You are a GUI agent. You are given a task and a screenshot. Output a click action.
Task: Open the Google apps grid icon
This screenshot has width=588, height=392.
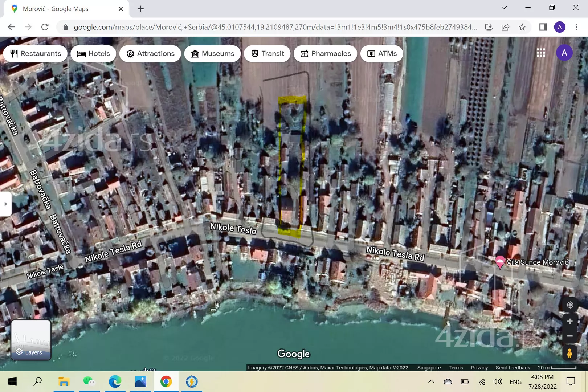pos(541,53)
